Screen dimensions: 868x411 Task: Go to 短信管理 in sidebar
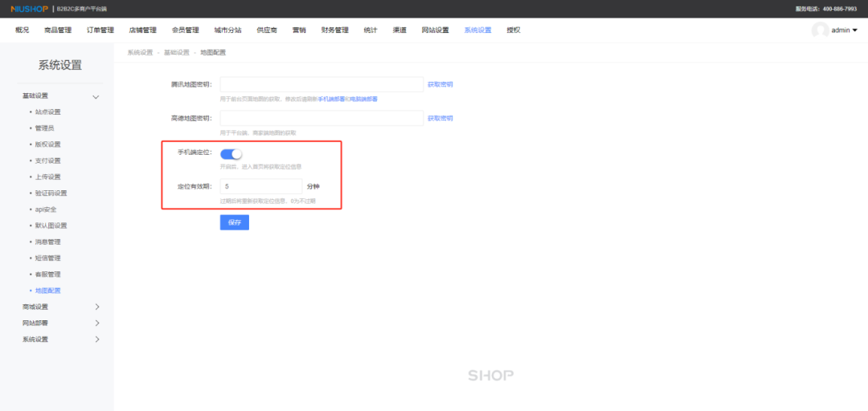tap(47, 258)
